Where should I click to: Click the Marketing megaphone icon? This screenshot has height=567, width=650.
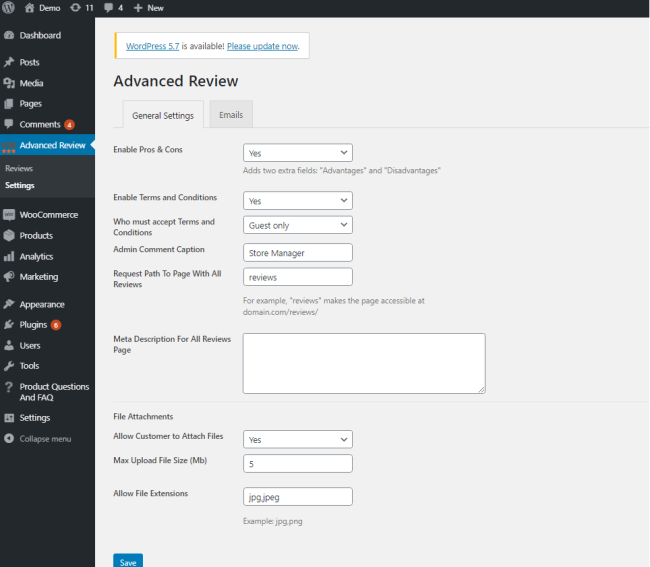(9, 276)
